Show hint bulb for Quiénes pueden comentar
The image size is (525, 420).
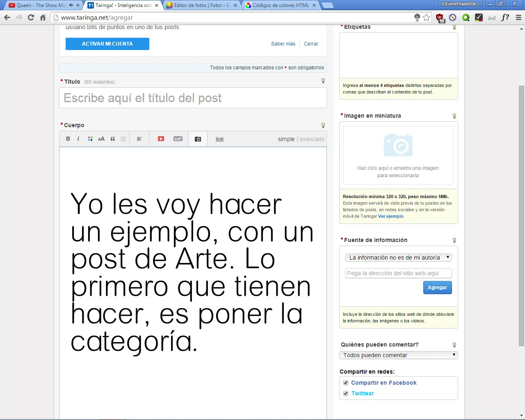(454, 345)
